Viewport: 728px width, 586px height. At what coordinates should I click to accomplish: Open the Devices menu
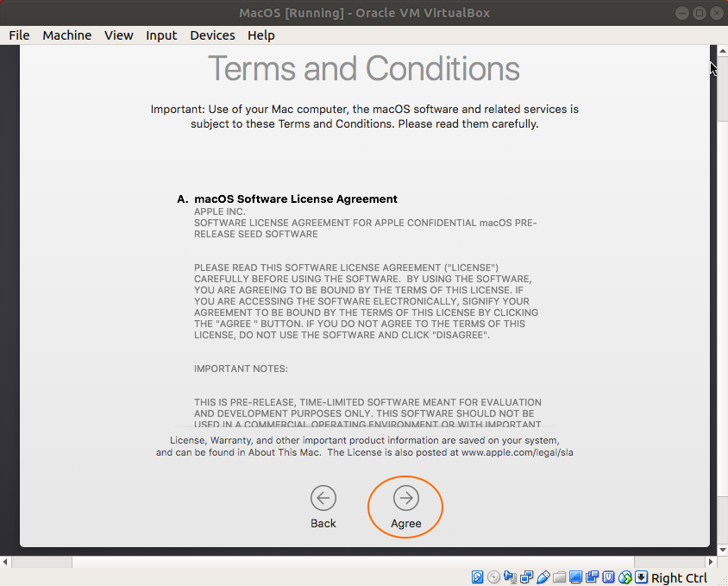[x=212, y=35]
